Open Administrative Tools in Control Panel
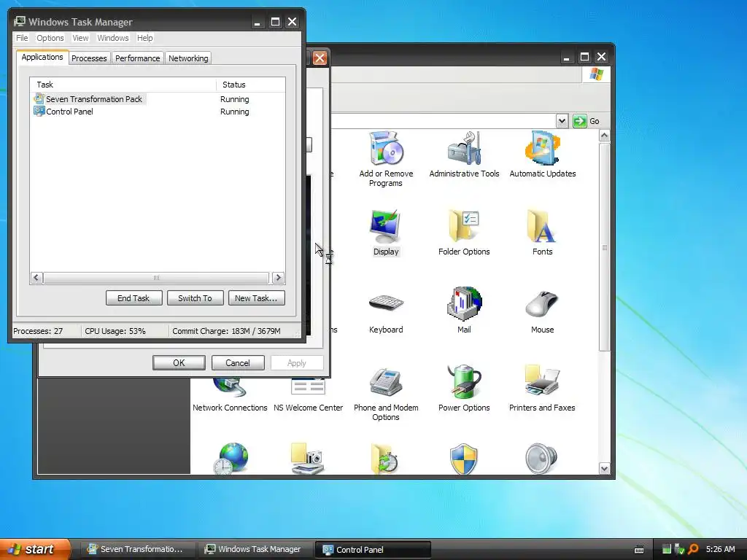Viewport: 747px width, 560px height. [464, 149]
